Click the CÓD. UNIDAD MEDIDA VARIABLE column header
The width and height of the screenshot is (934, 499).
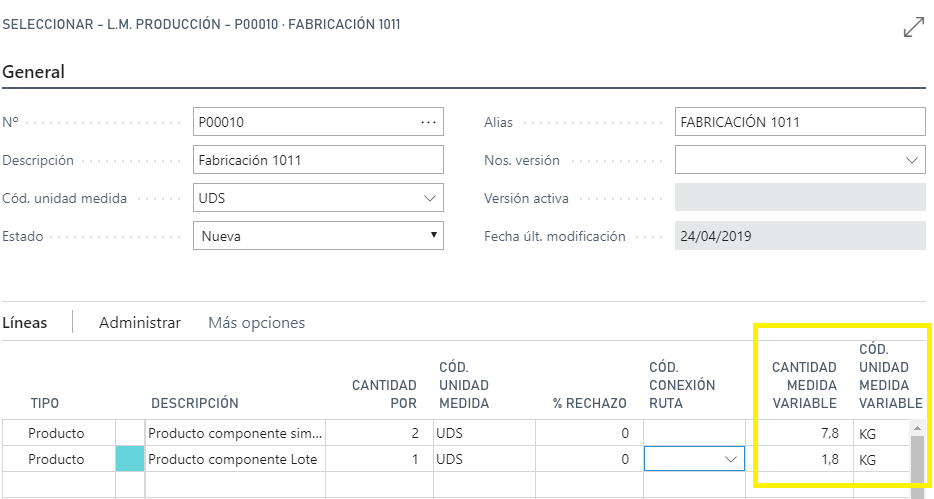pos(891,376)
